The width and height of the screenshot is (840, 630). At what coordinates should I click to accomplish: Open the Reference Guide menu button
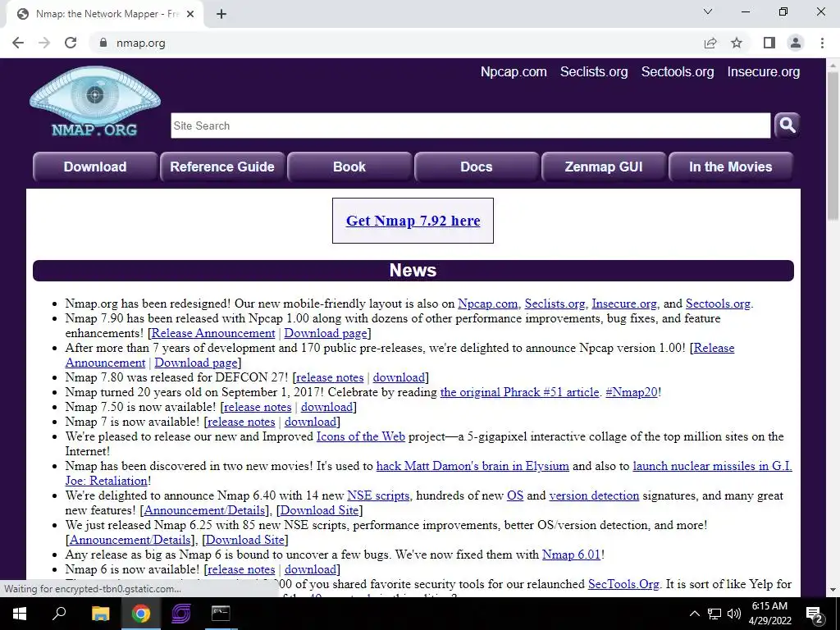(x=222, y=167)
